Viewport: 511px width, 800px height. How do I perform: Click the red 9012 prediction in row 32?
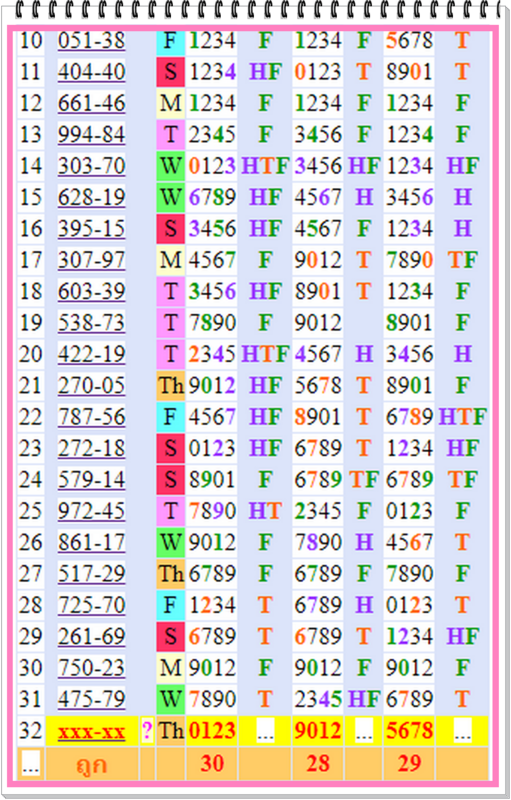318,731
